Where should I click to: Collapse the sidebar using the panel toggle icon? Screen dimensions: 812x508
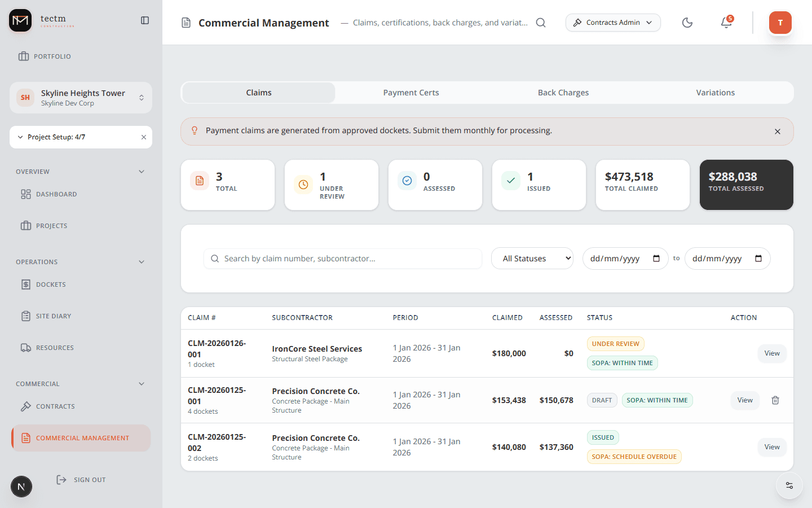pos(145,20)
